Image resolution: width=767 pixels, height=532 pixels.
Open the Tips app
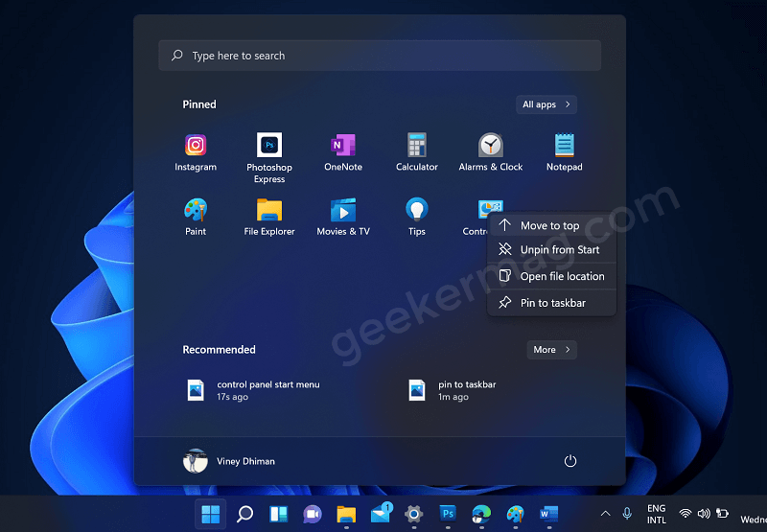(417, 217)
